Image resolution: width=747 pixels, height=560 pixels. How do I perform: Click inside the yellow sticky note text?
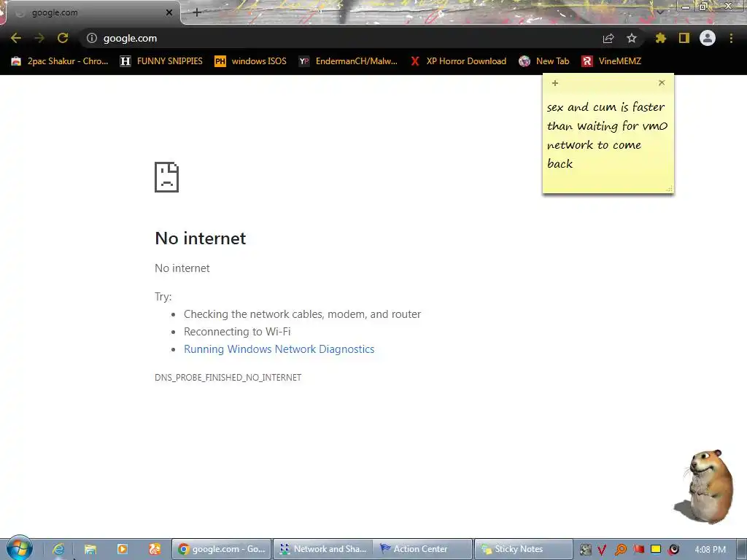pyautogui.click(x=608, y=135)
